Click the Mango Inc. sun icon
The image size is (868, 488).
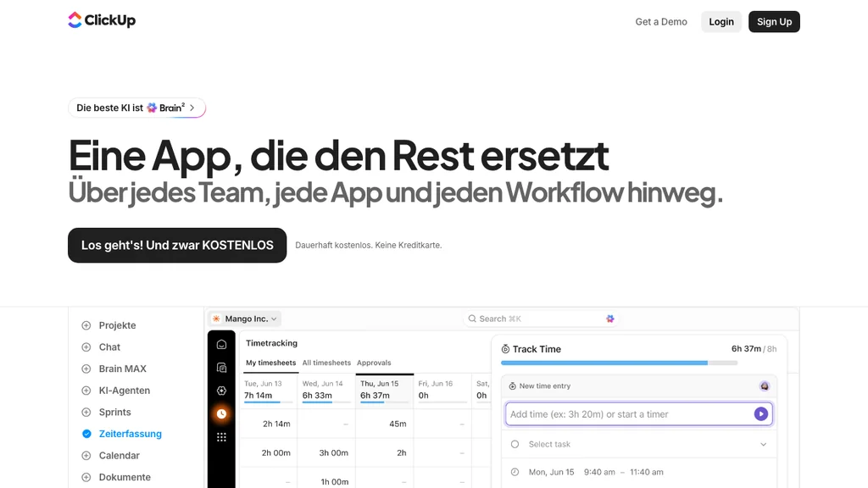tap(216, 319)
